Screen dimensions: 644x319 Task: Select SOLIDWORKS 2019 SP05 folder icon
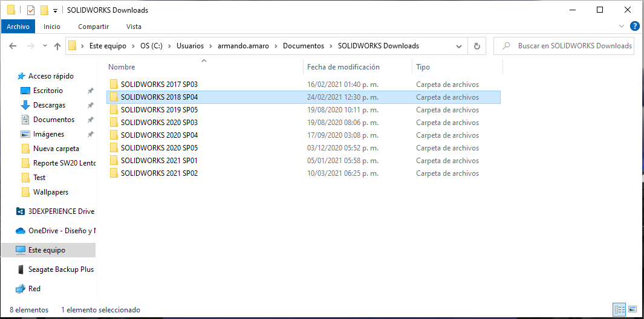[114, 109]
